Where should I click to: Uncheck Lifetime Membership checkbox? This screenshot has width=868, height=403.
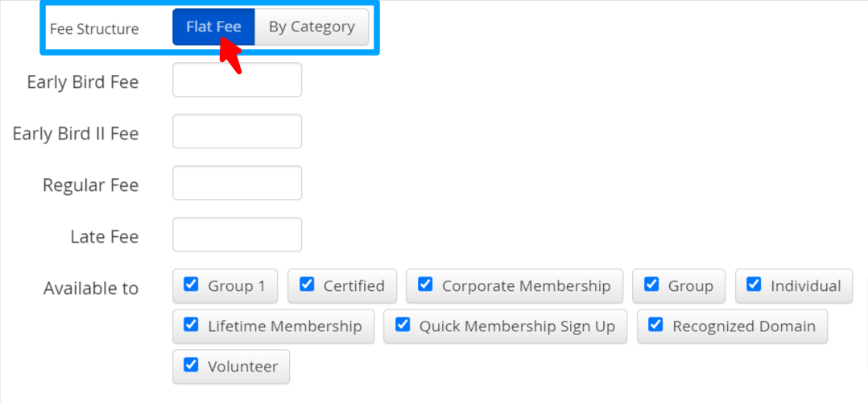point(191,325)
